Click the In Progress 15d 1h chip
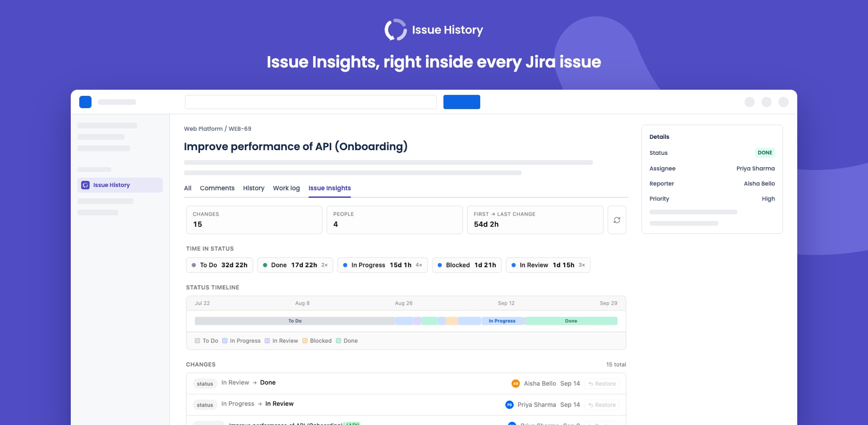Image resolution: width=868 pixels, height=425 pixels. 383,265
